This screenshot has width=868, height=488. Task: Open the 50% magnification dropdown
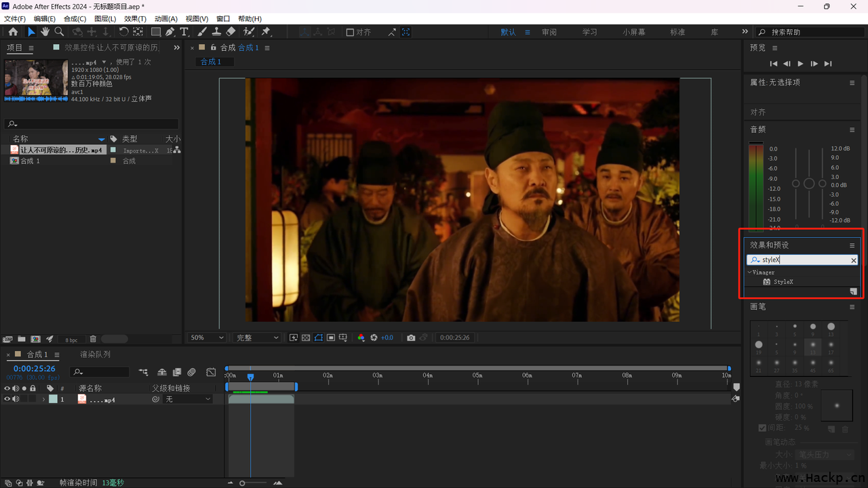(x=207, y=338)
